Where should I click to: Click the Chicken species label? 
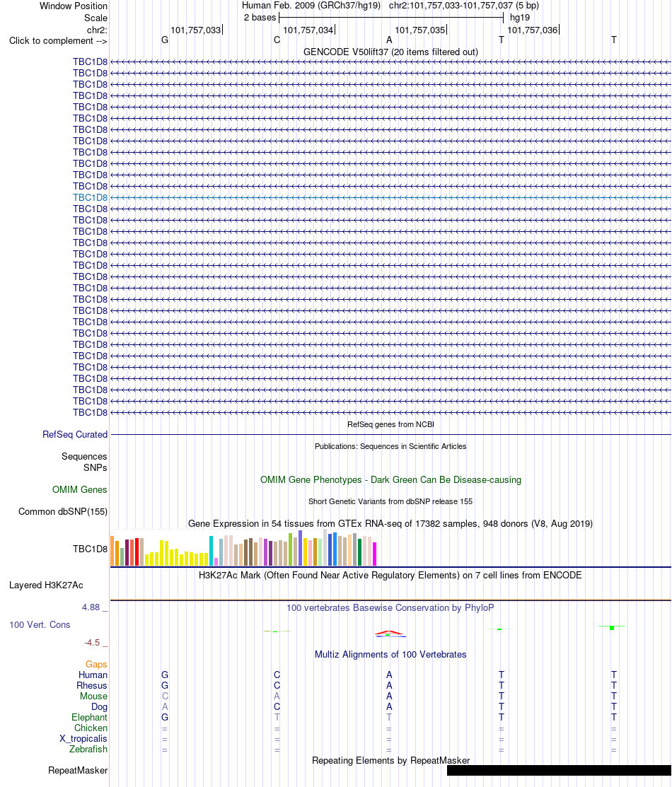(x=91, y=728)
